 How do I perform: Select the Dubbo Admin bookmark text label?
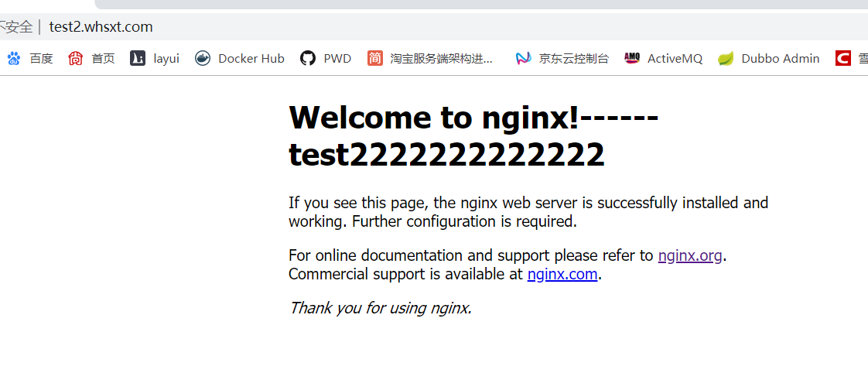(x=780, y=58)
